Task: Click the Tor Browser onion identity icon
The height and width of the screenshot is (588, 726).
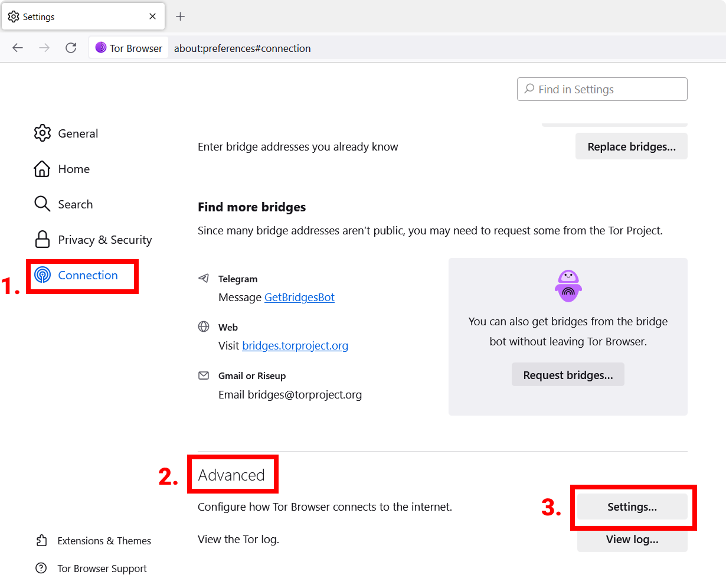Action: pos(101,48)
